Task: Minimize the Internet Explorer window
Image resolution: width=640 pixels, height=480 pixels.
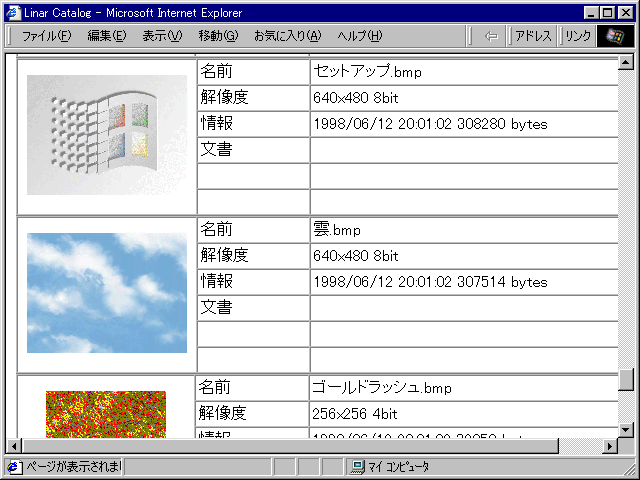Action: tap(591, 13)
